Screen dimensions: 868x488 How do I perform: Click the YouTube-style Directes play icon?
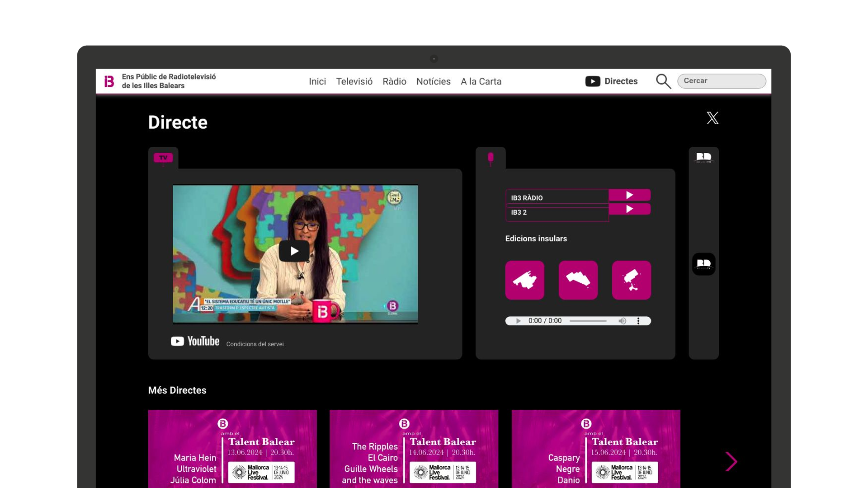(593, 81)
